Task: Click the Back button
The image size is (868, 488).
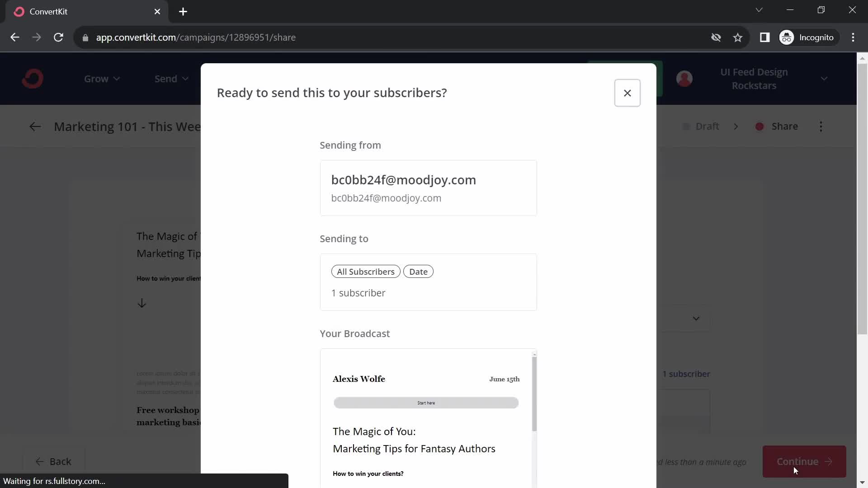Action: coord(53,460)
